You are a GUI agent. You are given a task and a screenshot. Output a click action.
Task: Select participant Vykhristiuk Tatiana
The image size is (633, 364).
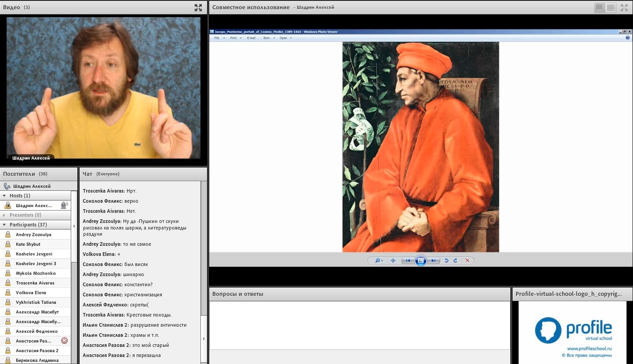coord(35,302)
